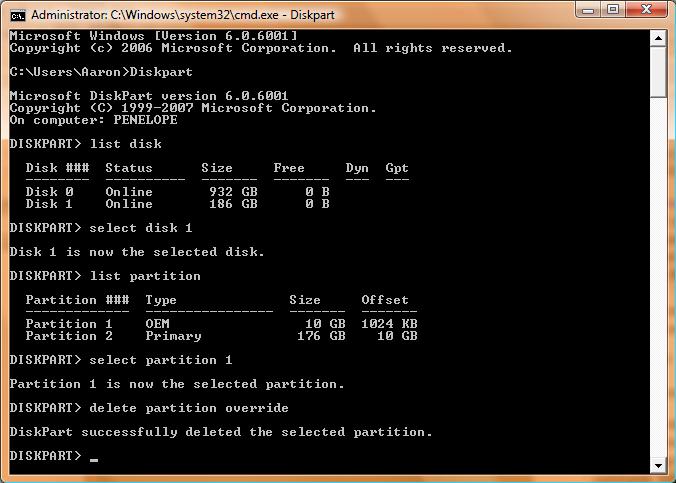Click the 'Primary' partition type

[x=173, y=336]
